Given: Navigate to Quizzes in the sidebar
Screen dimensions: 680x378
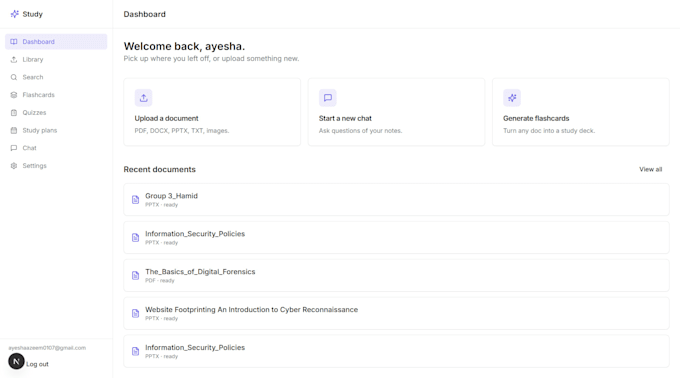Looking at the screenshot, I should [56, 113].
